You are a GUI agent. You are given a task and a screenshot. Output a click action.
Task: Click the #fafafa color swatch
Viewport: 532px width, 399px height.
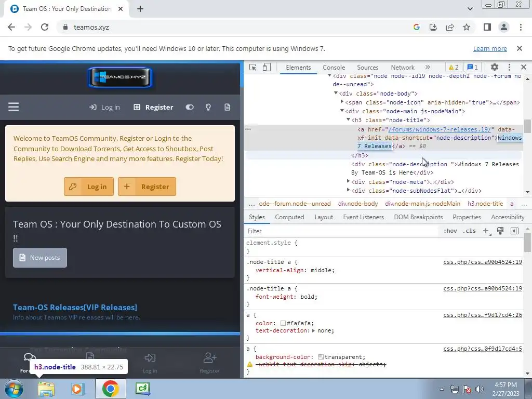click(283, 323)
